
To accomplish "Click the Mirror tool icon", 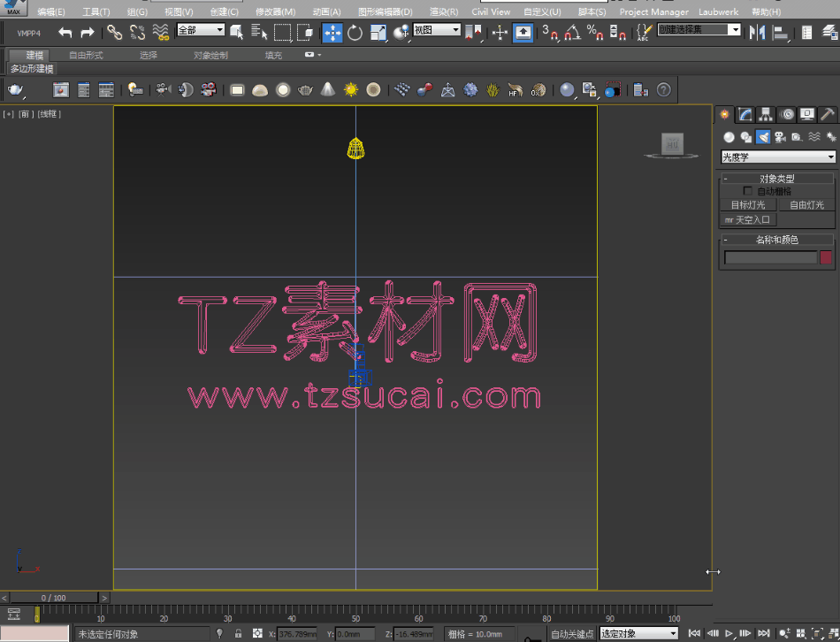I will click(x=757, y=33).
